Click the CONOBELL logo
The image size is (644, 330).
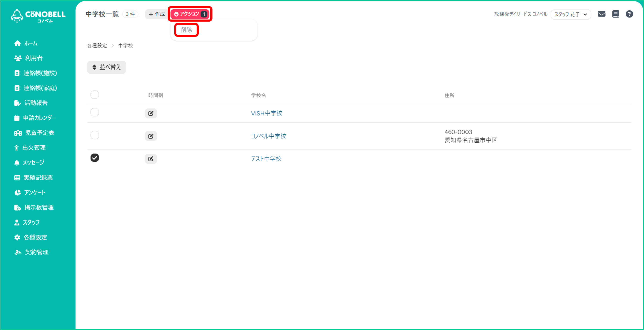(38, 16)
